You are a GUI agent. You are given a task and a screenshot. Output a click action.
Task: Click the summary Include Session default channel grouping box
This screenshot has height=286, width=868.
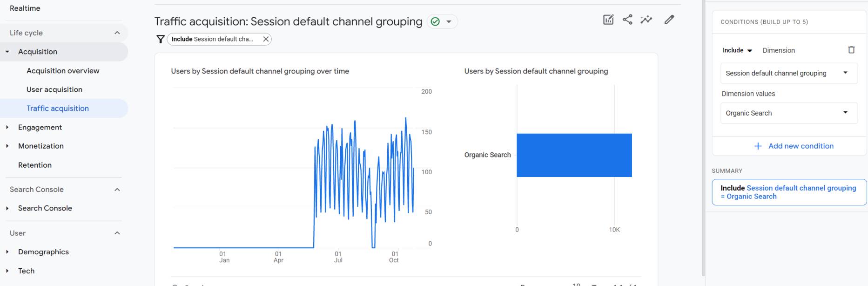point(789,192)
